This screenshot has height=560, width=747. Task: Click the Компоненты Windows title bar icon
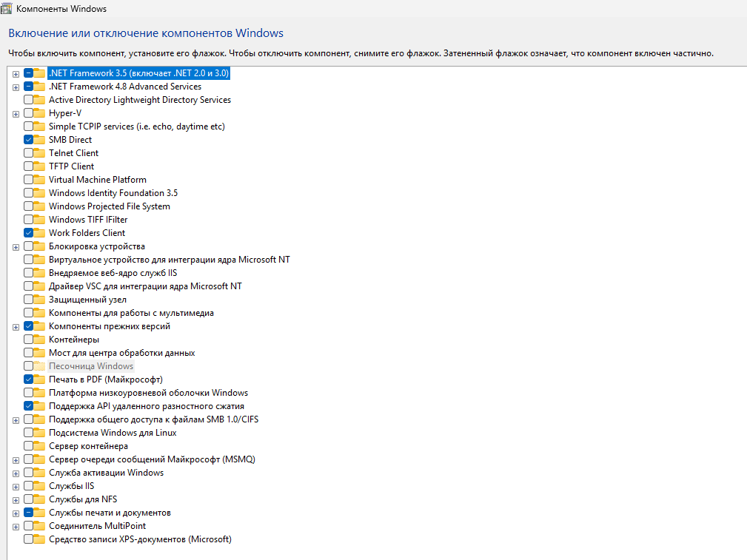point(6,8)
